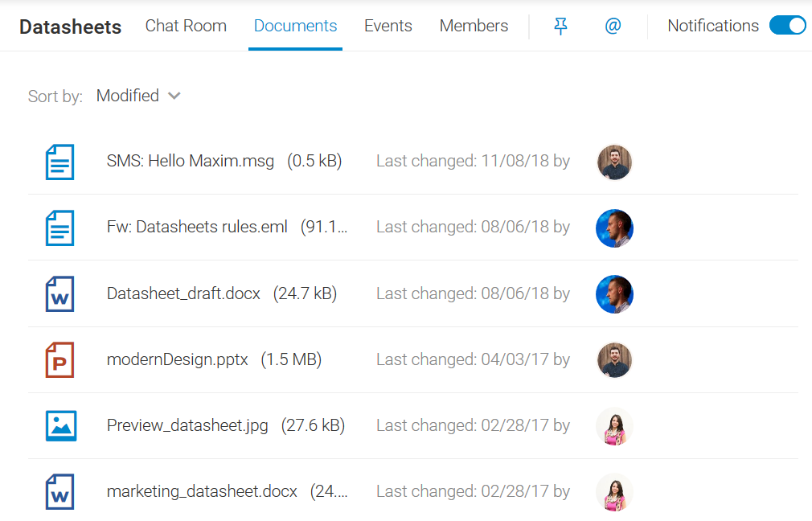Image resolution: width=812 pixels, height=521 pixels.
Task: Open the Events tab
Action: (x=388, y=26)
